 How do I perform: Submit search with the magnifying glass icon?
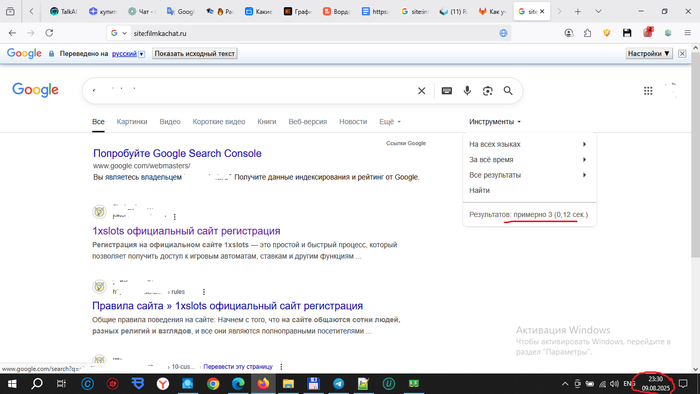click(508, 91)
